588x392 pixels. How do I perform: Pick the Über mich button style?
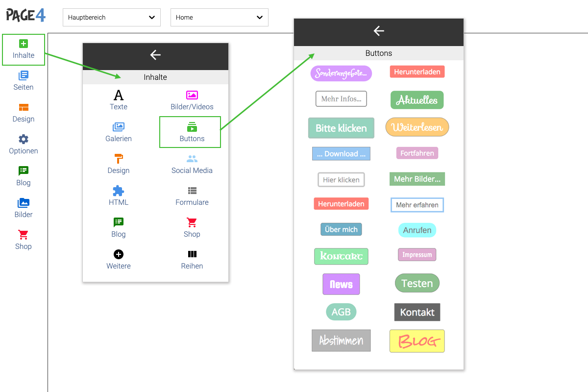tap(341, 229)
